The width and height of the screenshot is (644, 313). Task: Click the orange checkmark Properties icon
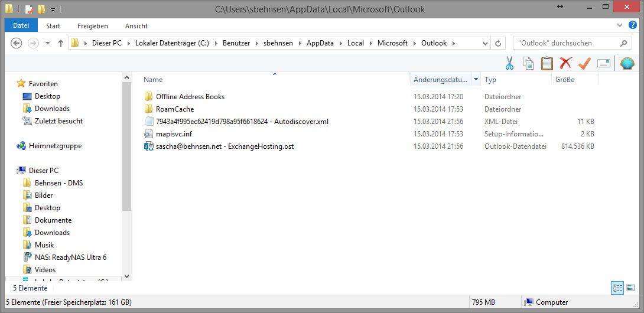coord(584,63)
